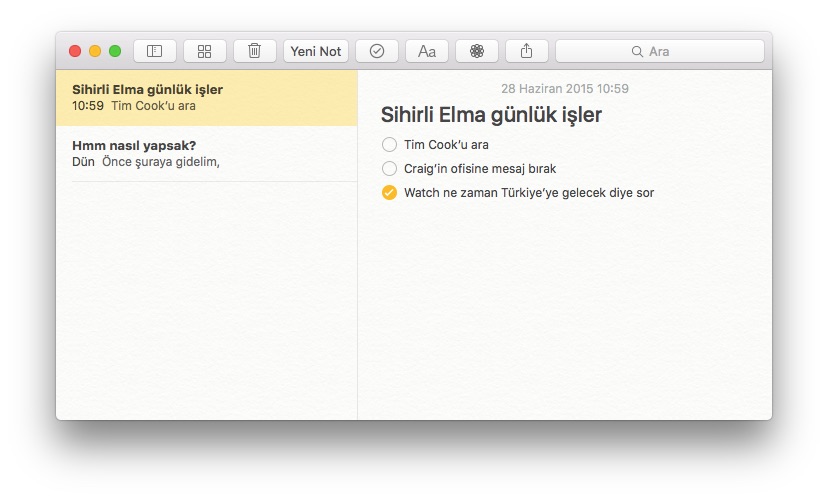Uncheck the "Watch ne zaman Türkiye'ye" item
The height and width of the screenshot is (500, 828).
point(389,193)
